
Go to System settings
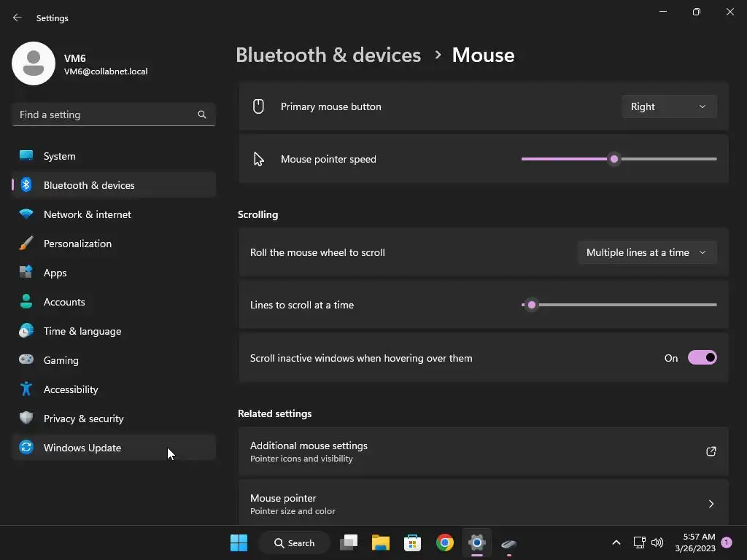pos(114,156)
